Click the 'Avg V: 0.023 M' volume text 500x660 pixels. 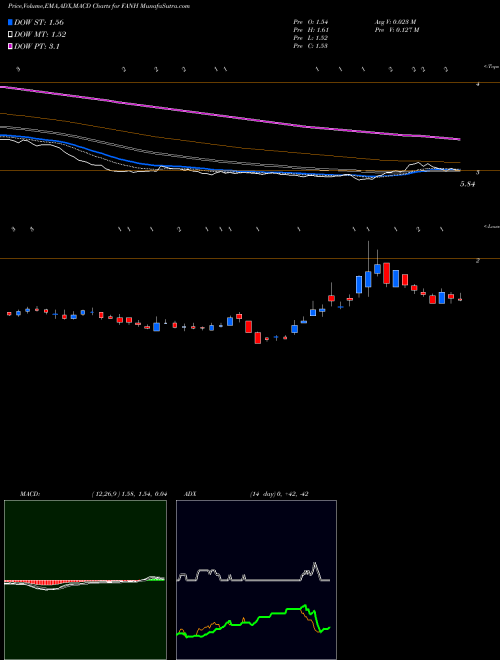point(394,21)
